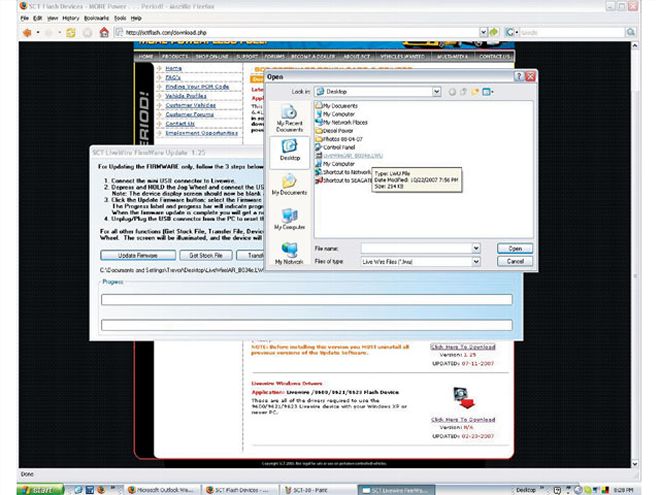Expand the Files of type dropdown
660x495 pixels.
(476, 261)
